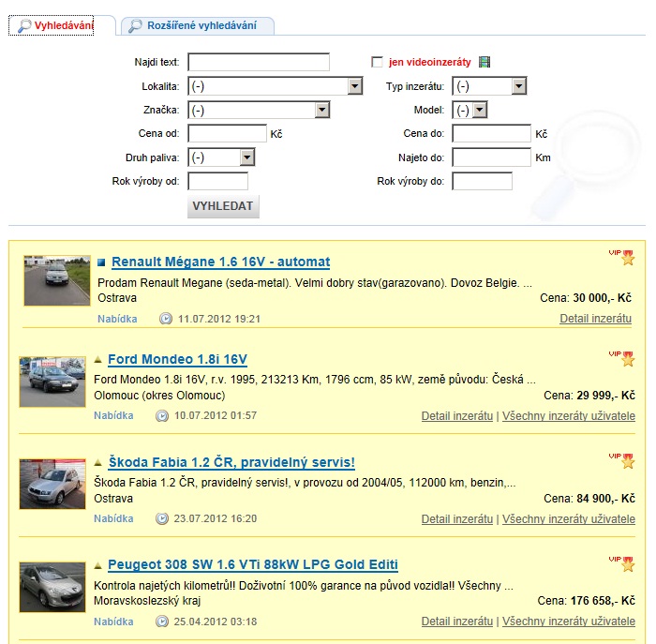The width and height of the screenshot is (656, 644).
Task: Open the Škoda Fabia 1.2 ČR listing link
Action: click(x=231, y=462)
